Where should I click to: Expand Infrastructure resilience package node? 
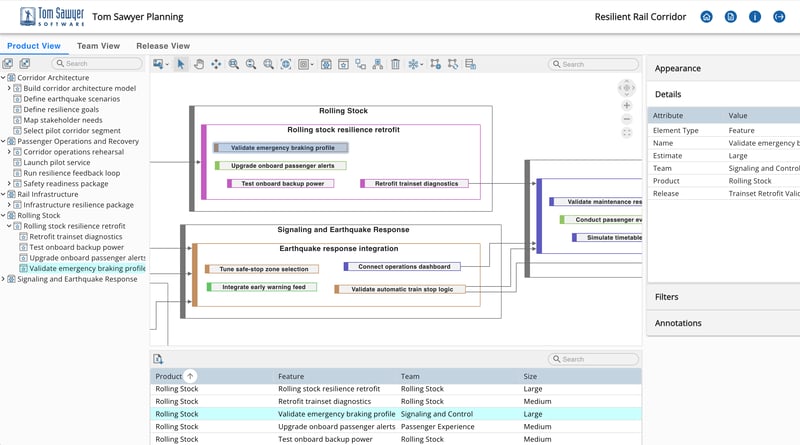click(x=9, y=205)
